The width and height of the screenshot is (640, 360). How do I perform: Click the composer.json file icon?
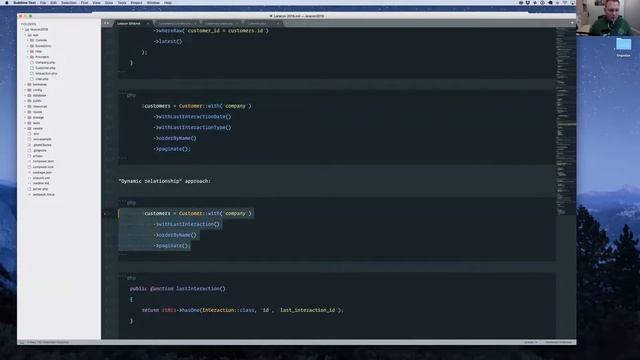coord(29,161)
